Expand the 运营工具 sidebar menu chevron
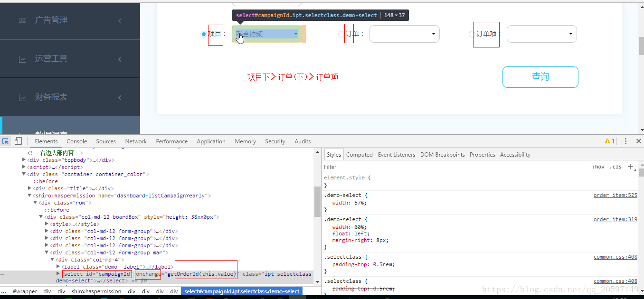Viewport: 644px width, 299px height. 120,59
